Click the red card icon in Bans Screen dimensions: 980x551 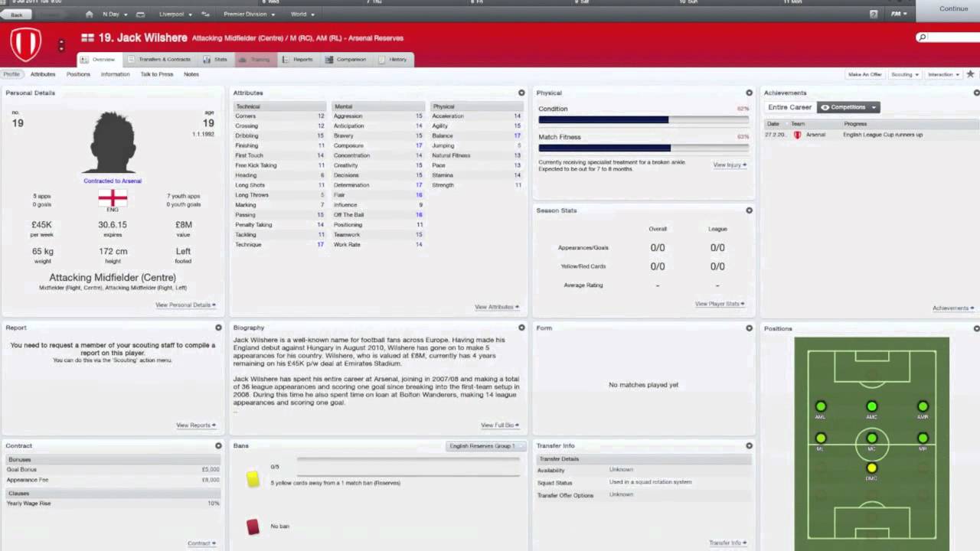point(253,527)
